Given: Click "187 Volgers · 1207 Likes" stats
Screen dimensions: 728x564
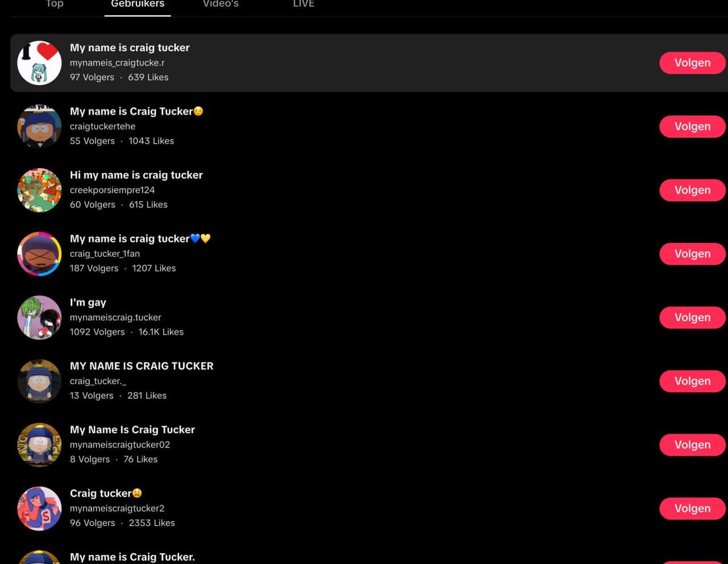Looking at the screenshot, I should pos(123,268).
